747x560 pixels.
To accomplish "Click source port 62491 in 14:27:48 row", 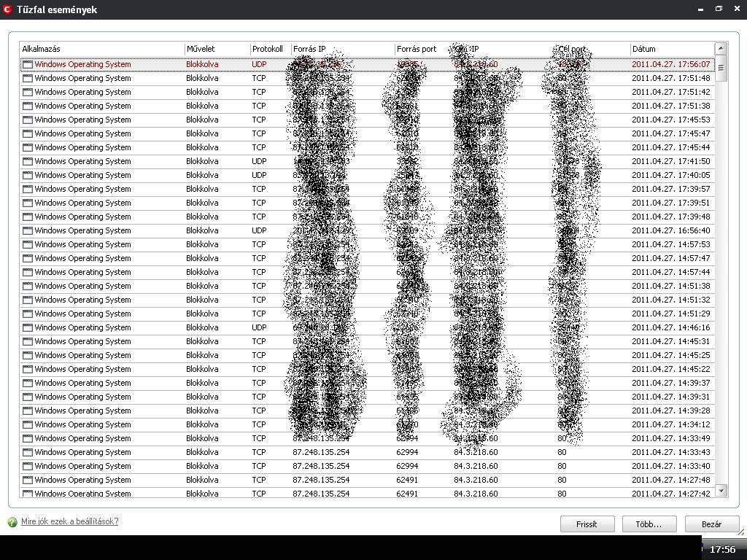I will pos(407,480).
